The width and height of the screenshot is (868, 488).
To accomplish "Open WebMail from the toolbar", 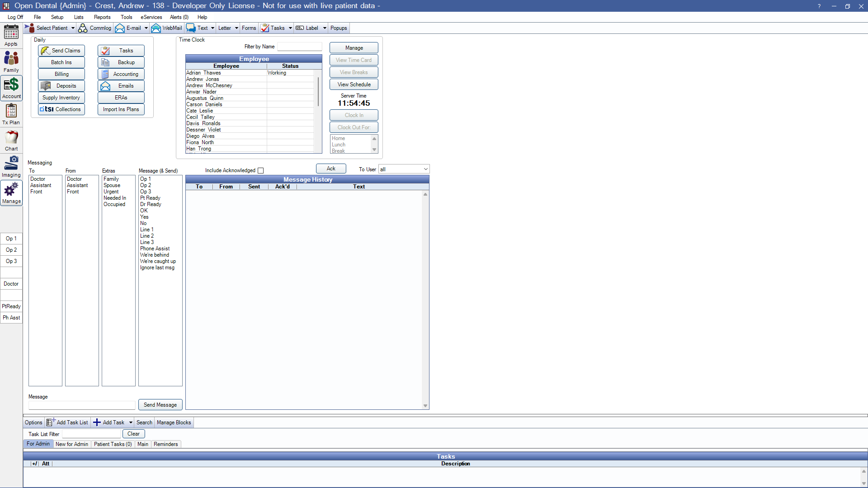I will pyautogui.click(x=167, y=28).
